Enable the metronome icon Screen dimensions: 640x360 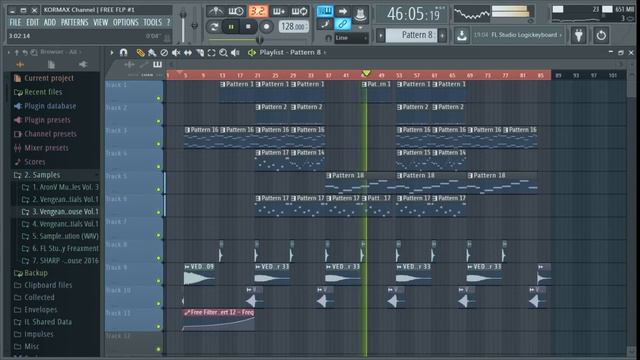coord(215,11)
